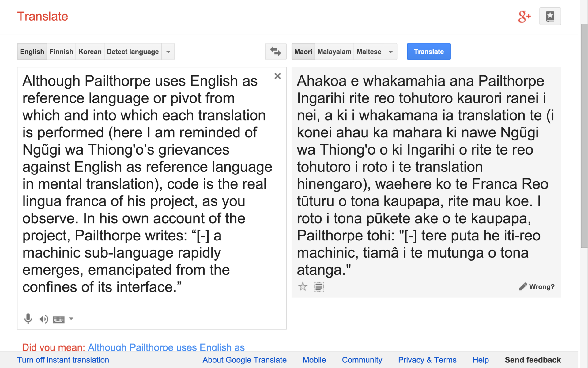Click the Google+ share icon
The width and height of the screenshot is (588, 368).
[524, 17]
